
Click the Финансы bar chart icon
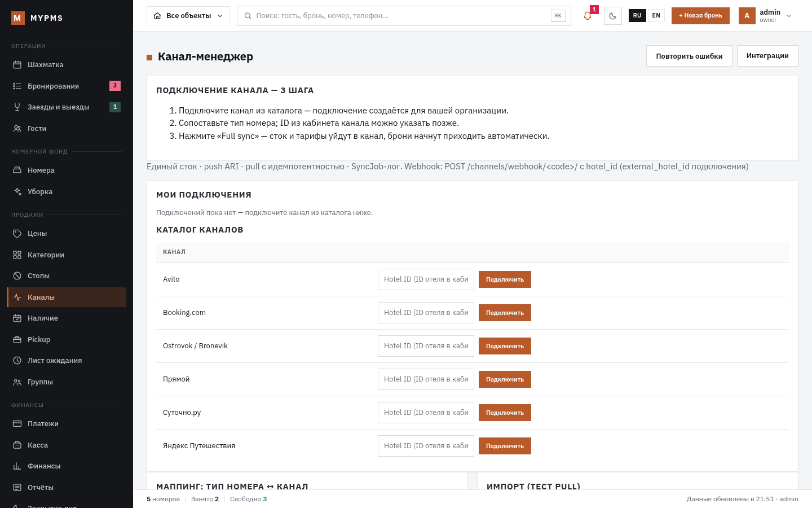[17, 466]
